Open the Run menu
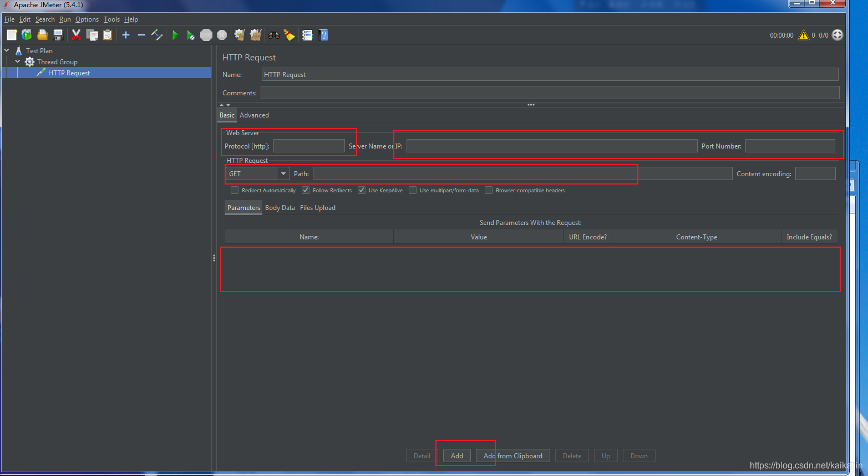This screenshot has height=476, width=868. tap(65, 19)
